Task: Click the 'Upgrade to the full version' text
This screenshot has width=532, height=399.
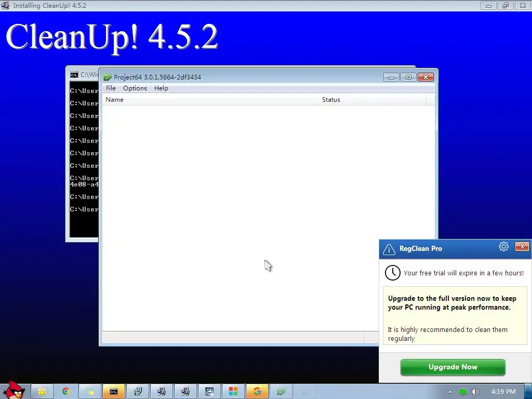Action: pos(452,303)
